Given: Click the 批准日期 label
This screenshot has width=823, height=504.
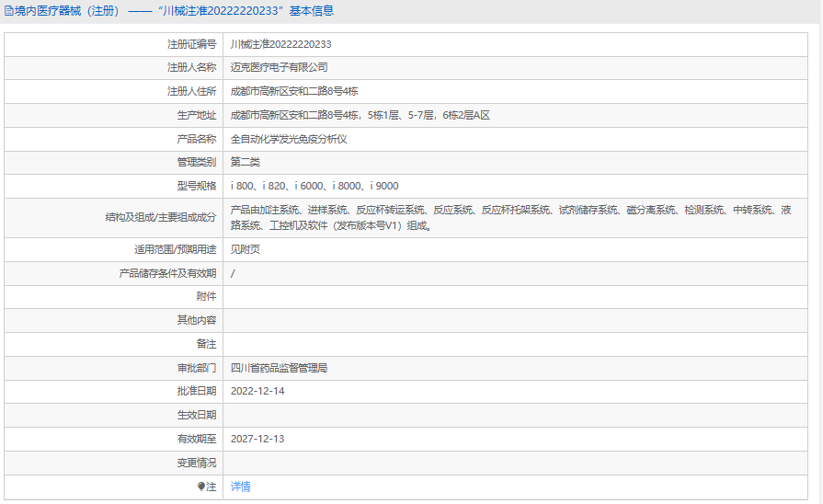Looking at the screenshot, I should point(196,391).
